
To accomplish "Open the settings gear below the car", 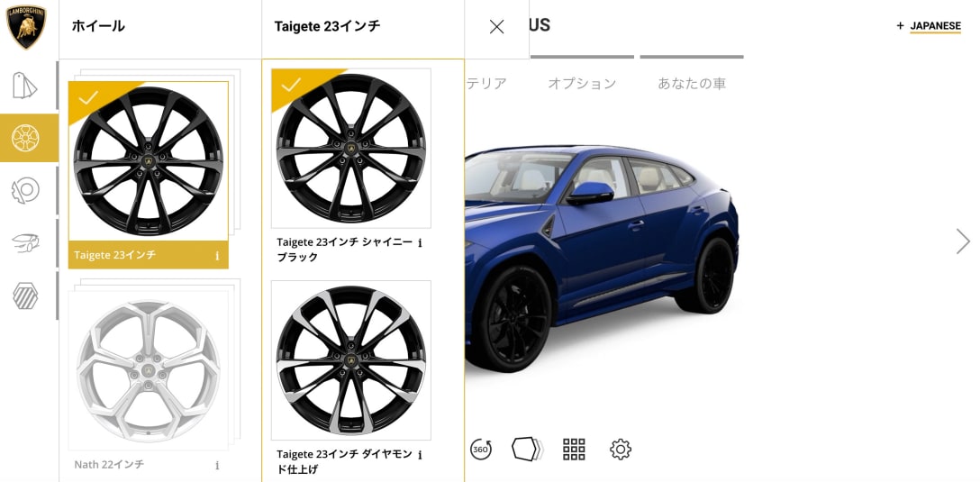I will [x=620, y=449].
